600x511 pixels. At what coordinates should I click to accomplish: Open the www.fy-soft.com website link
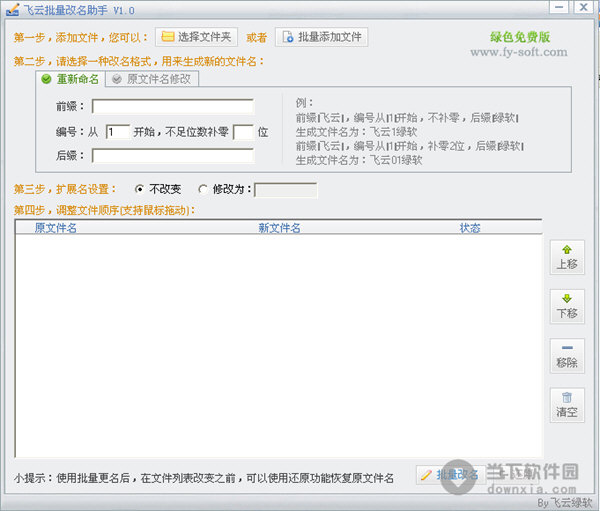click(519, 52)
